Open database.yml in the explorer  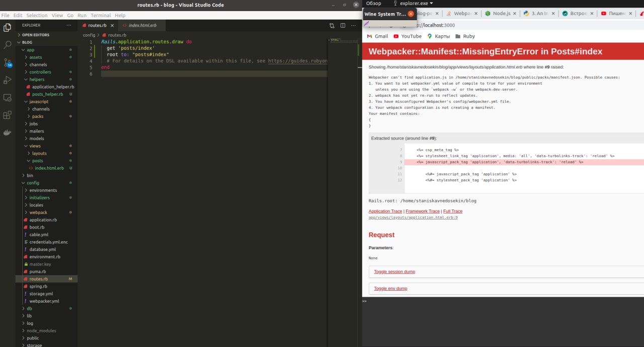(43, 249)
